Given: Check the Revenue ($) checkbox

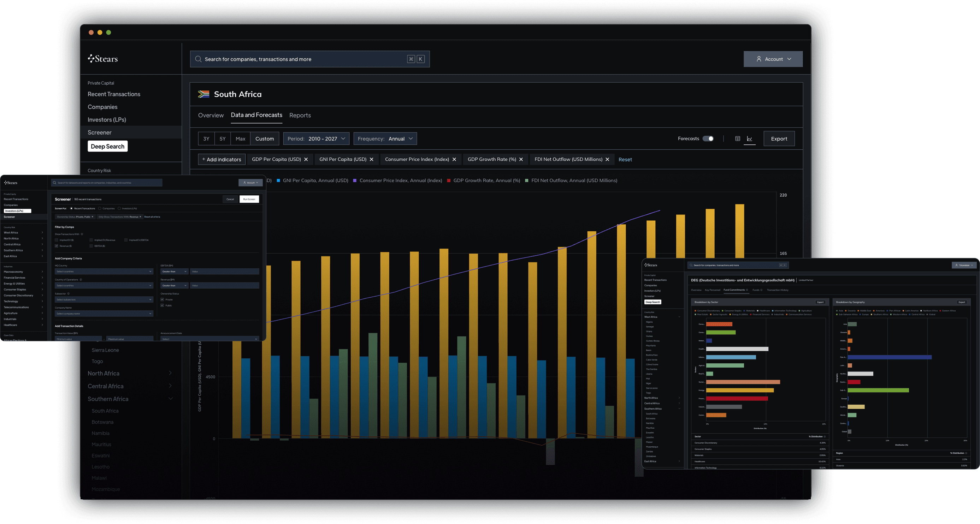Looking at the screenshot, I should pyautogui.click(x=56, y=246).
